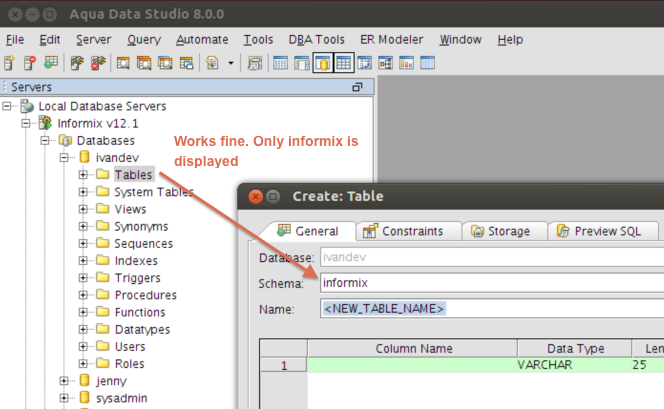This screenshot has width=664, height=409.
Task: Select the Functions folder
Action: 140,312
